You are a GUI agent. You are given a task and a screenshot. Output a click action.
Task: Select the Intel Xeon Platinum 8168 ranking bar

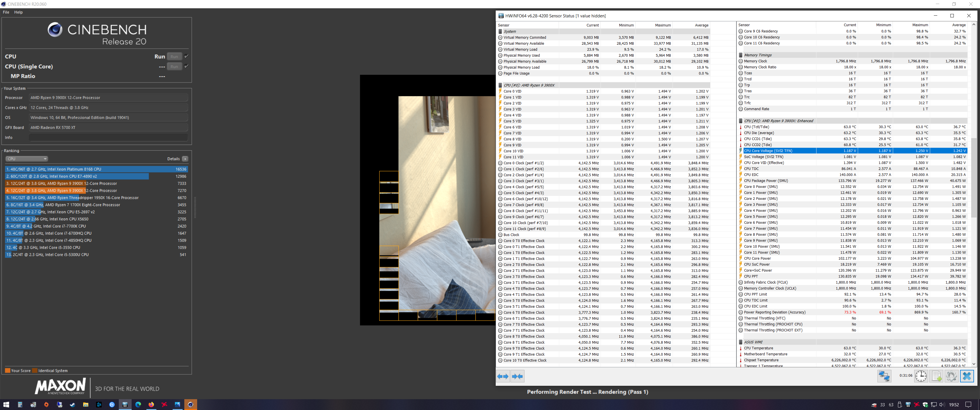tap(96, 169)
